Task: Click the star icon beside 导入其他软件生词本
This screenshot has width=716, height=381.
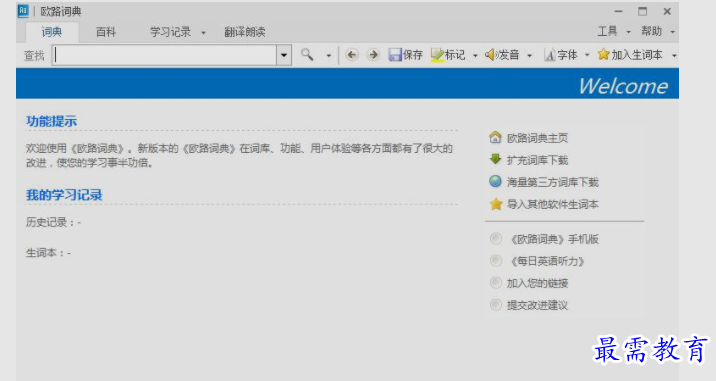Action: pos(496,204)
